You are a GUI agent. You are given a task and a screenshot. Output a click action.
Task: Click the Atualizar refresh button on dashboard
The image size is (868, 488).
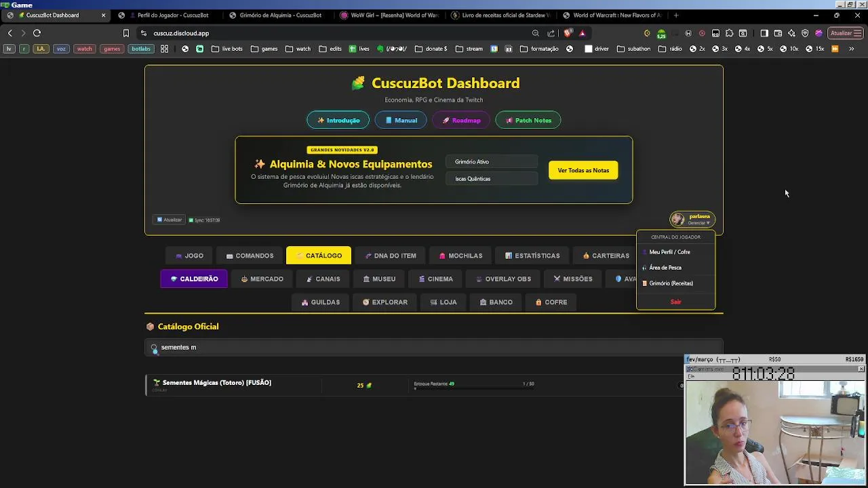point(170,220)
